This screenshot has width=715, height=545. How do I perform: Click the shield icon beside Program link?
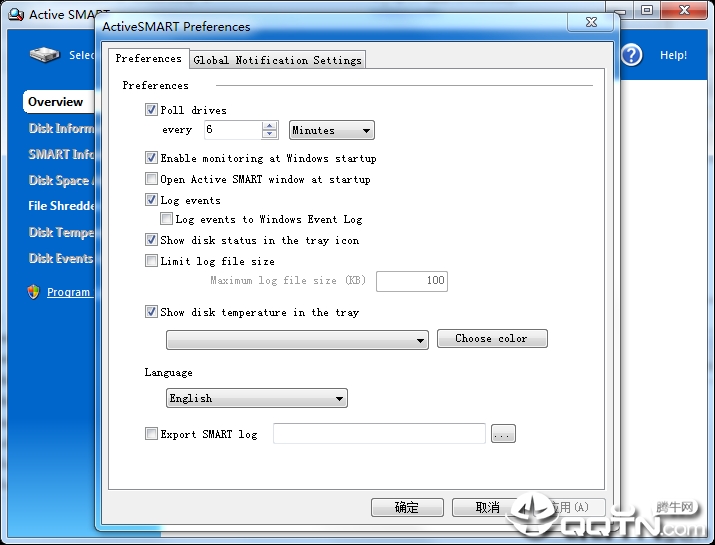(33, 292)
